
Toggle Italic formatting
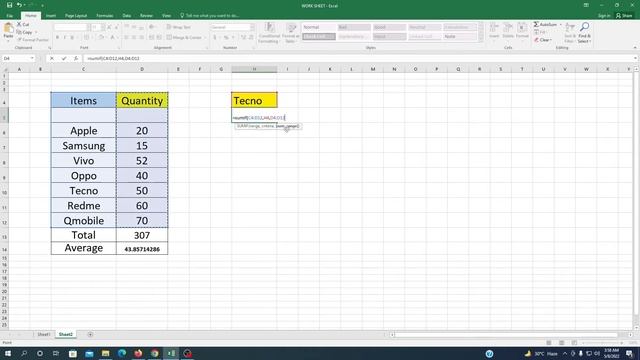(64, 38)
